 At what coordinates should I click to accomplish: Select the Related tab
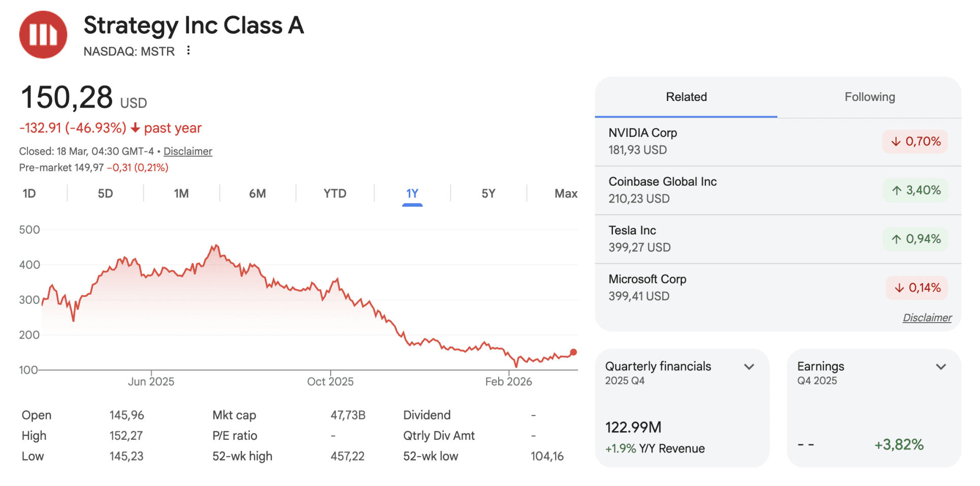pyautogui.click(x=686, y=97)
